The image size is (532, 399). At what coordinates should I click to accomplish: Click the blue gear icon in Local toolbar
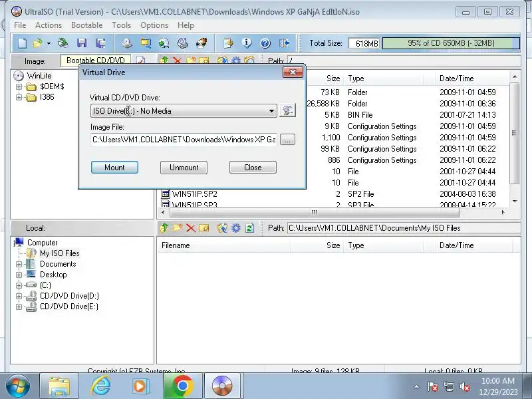pos(236,228)
